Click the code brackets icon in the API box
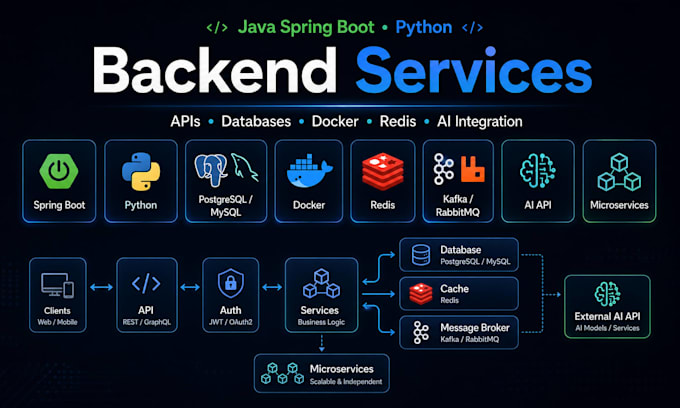The height and width of the screenshot is (408, 680). pos(146,284)
